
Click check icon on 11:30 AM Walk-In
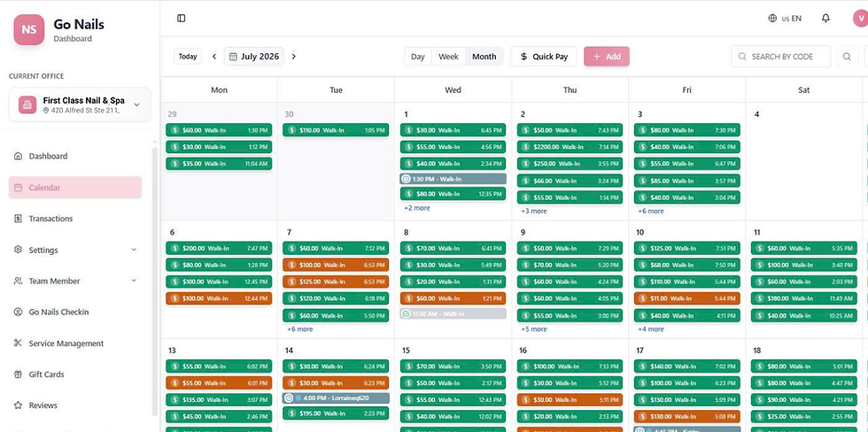[406, 313]
